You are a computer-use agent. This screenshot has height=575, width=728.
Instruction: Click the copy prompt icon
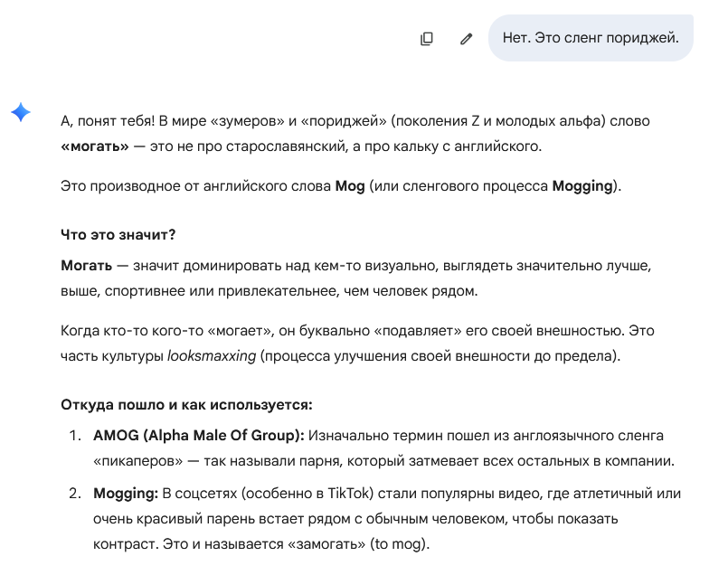pyautogui.click(x=427, y=39)
